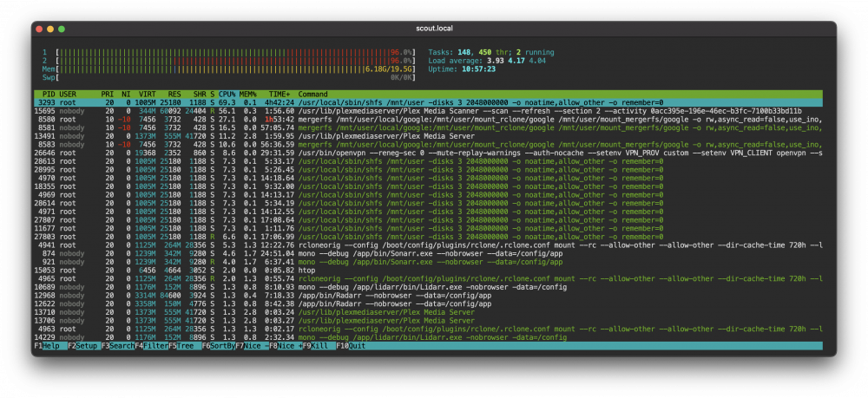This screenshot has width=868, height=398.
Task: Click the PRI column header
Action: (x=107, y=95)
